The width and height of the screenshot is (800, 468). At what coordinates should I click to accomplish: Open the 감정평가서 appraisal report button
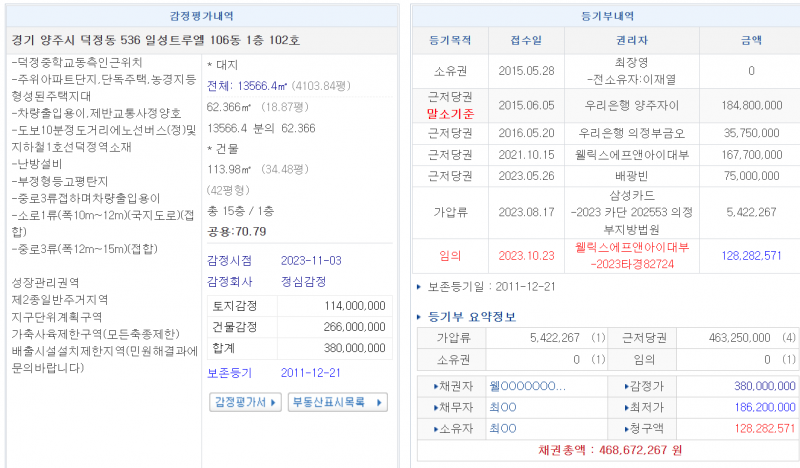pyautogui.click(x=244, y=402)
